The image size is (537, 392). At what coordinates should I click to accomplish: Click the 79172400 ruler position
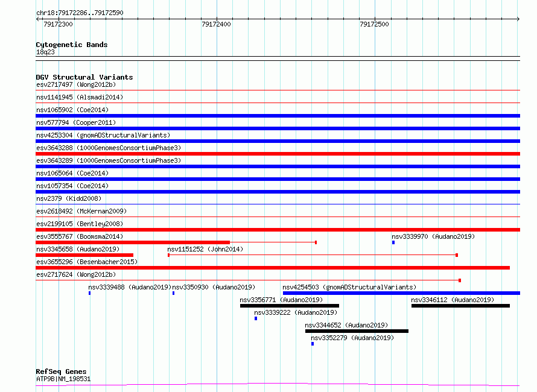tap(216, 24)
